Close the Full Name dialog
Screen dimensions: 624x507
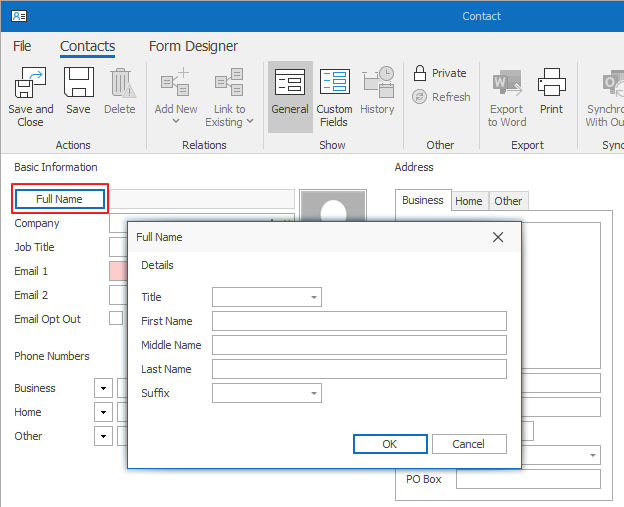(499, 237)
